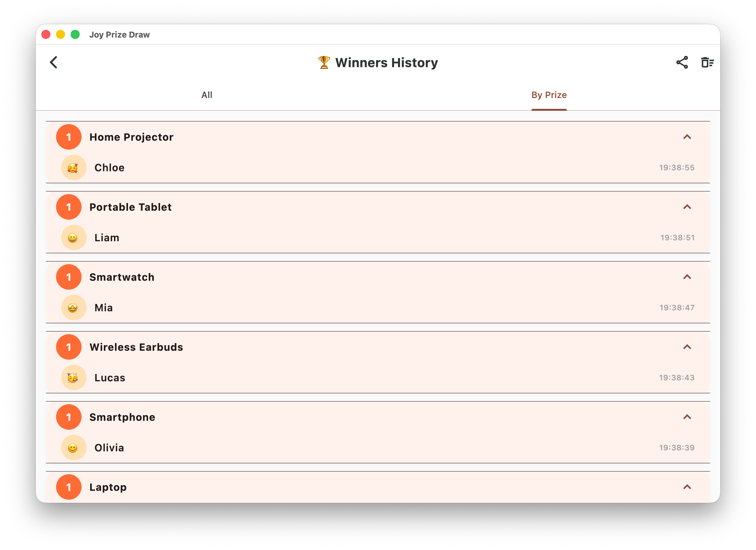
Task: Click the Home Projector count badge
Action: click(x=69, y=137)
